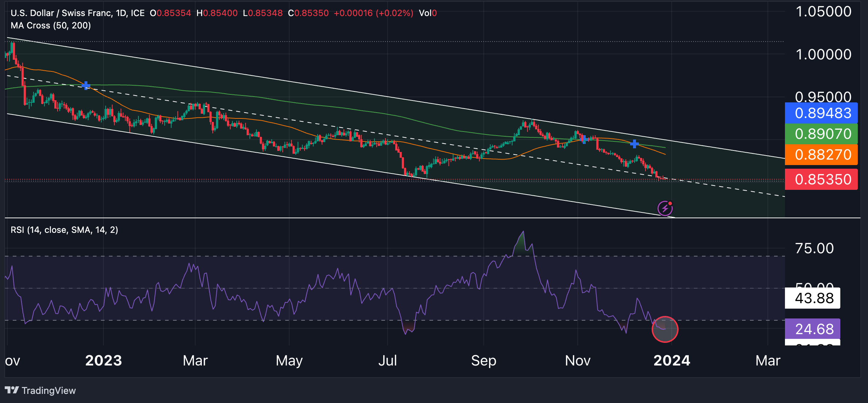The image size is (868, 403).
Task: Click the 1.00000 price scale label
Action: [823, 55]
